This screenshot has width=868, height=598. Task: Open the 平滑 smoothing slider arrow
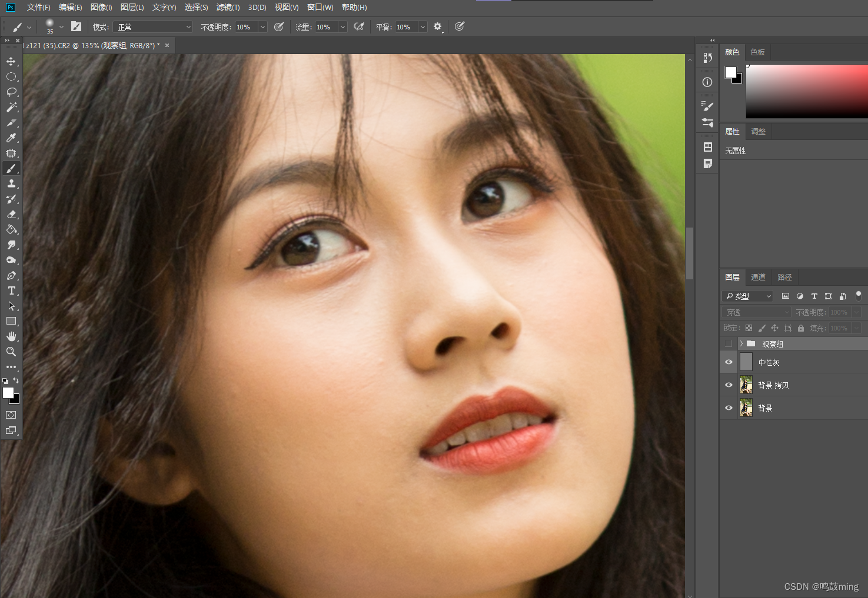pyautogui.click(x=423, y=27)
